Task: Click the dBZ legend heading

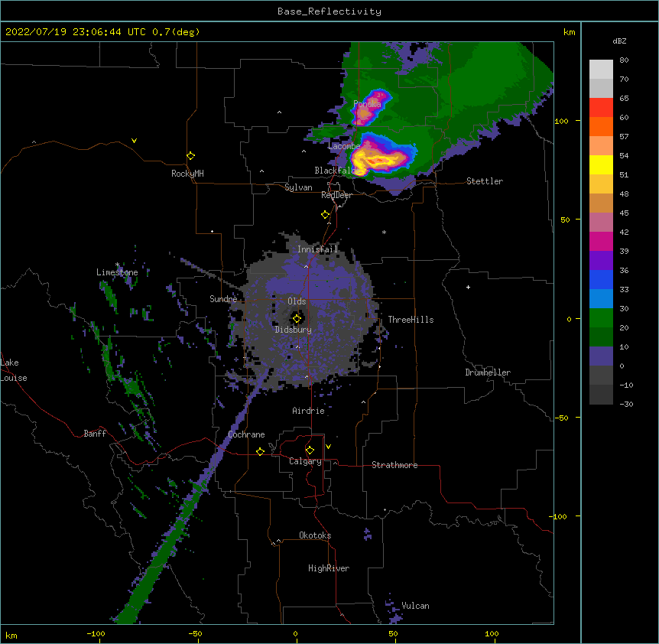Action: pyautogui.click(x=619, y=41)
